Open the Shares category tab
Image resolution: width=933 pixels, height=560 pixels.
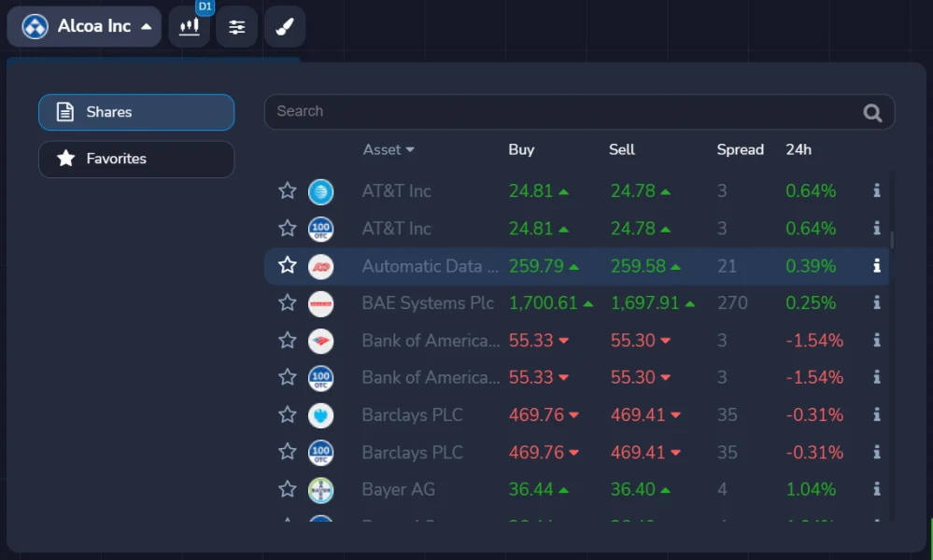[x=136, y=112]
